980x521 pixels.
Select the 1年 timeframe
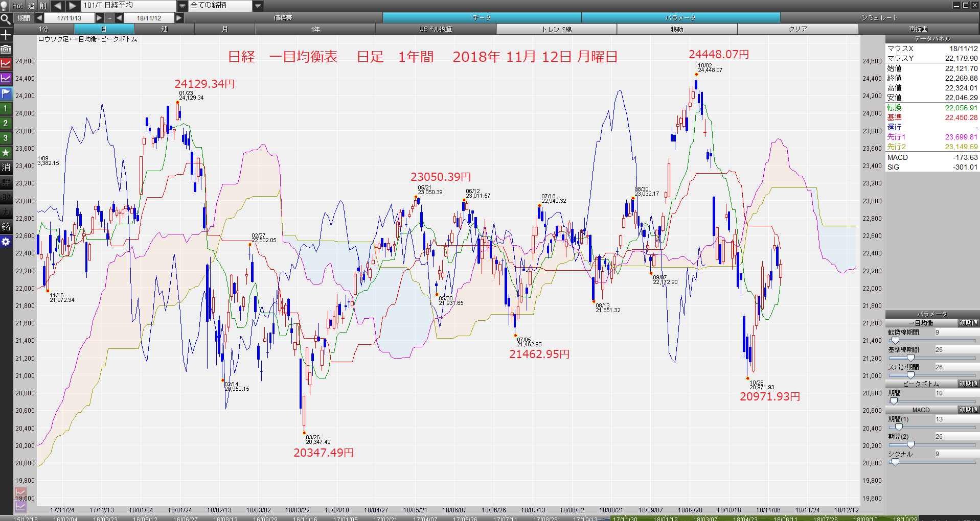click(315, 29)
